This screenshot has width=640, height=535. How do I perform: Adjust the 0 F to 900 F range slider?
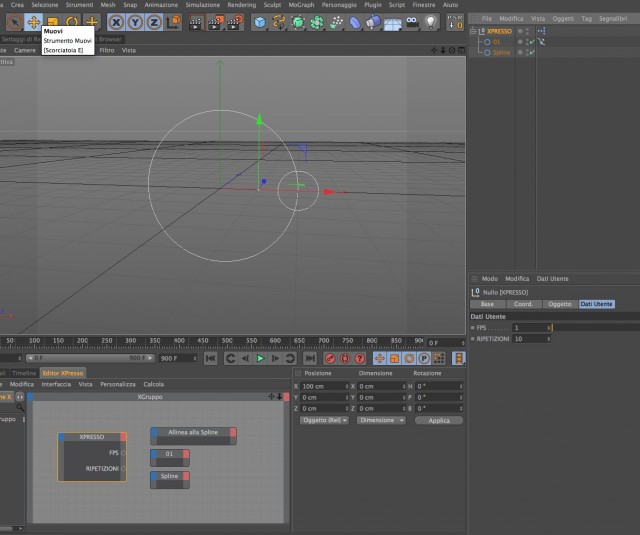91,358
